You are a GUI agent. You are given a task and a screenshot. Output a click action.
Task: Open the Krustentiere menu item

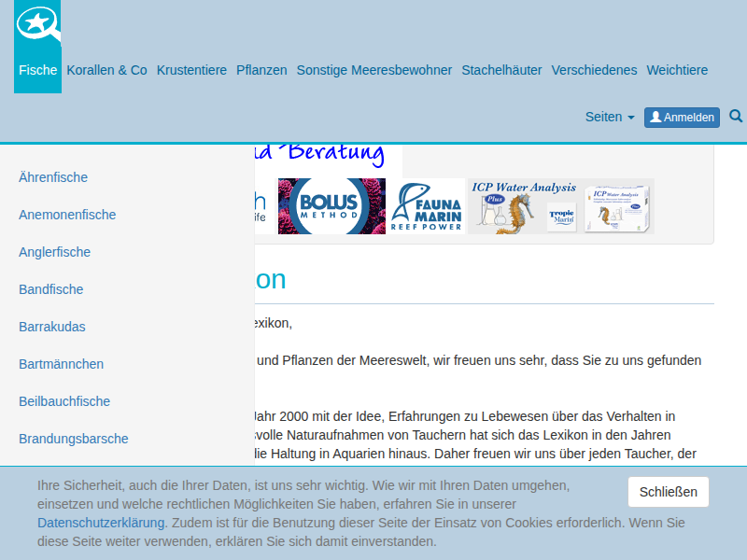[191, 70]
